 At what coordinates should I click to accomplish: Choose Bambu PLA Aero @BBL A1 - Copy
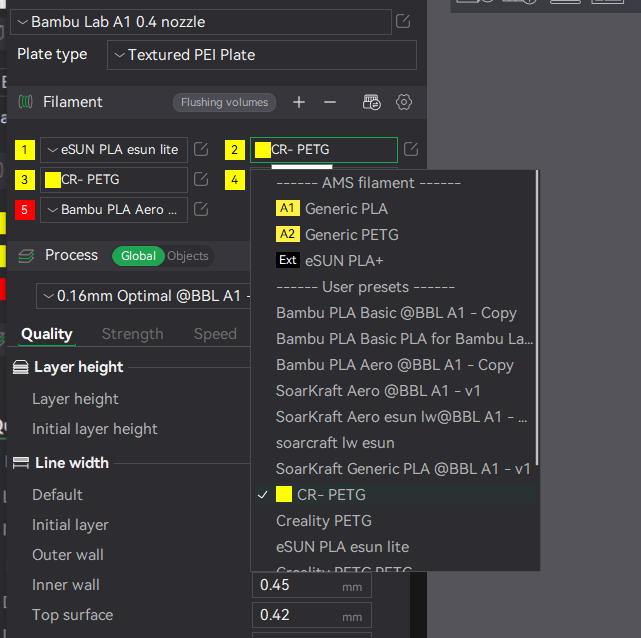394,365
